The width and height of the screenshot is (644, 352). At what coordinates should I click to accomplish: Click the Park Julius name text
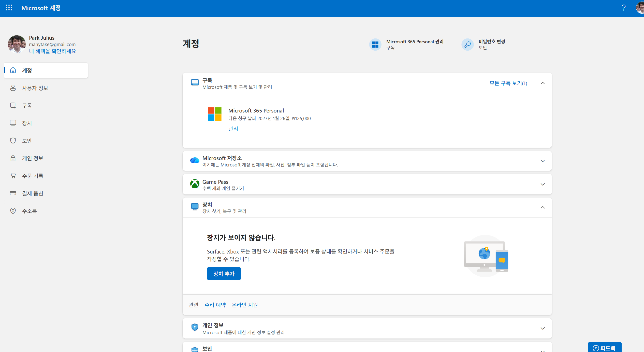pyautogui.click(x=42, y=38)
